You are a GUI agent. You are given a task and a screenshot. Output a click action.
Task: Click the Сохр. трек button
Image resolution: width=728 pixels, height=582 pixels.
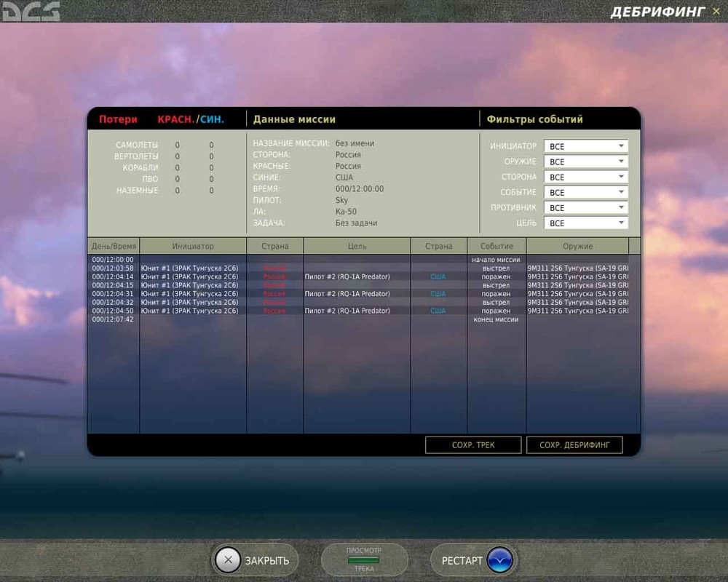[473, 445]
